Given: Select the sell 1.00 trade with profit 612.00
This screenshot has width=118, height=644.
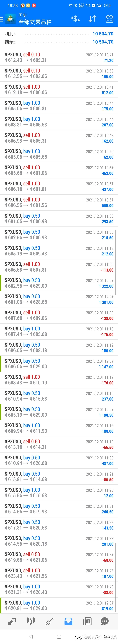Looking at the screenshot, I should pyautogui.click(x=59, y=89).
